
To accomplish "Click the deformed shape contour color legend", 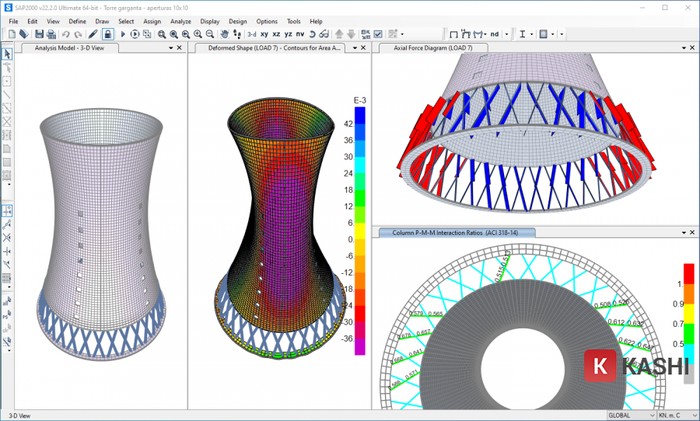I will (359, 228).
